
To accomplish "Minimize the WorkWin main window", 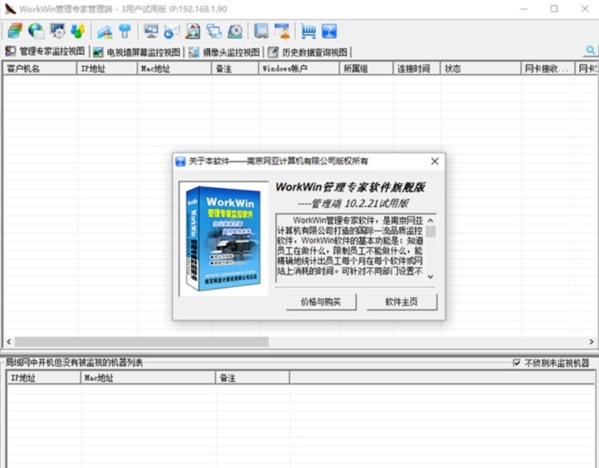I will point(524,8).
